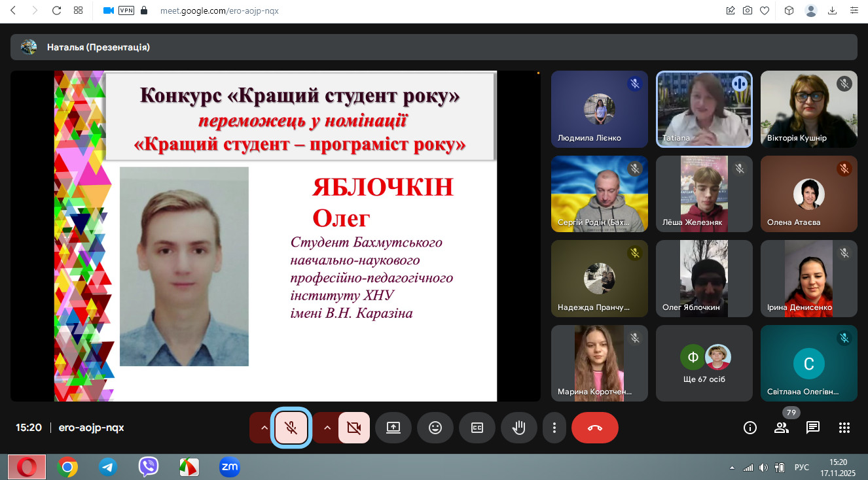
Task: Open the emoji reactions button
Action: click(x=435, y=428)
